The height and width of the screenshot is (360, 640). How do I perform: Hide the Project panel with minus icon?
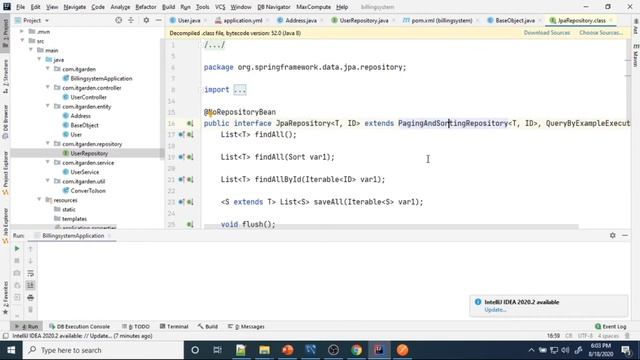pyautogui.click(x=158, y=20)
